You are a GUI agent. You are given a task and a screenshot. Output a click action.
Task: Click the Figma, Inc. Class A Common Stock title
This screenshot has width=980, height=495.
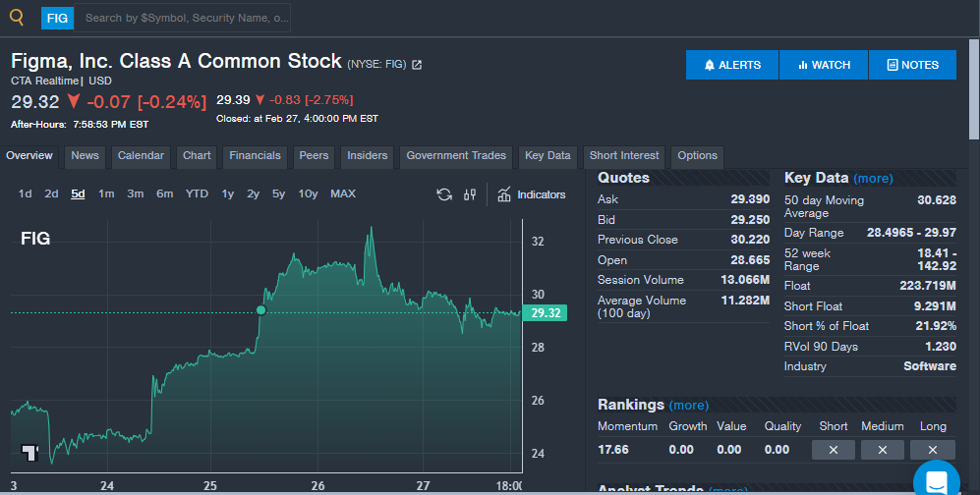176,61
